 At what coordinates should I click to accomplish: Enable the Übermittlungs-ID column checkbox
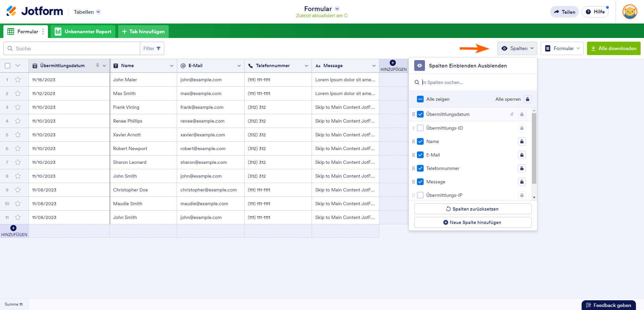(x=420, y=128)
